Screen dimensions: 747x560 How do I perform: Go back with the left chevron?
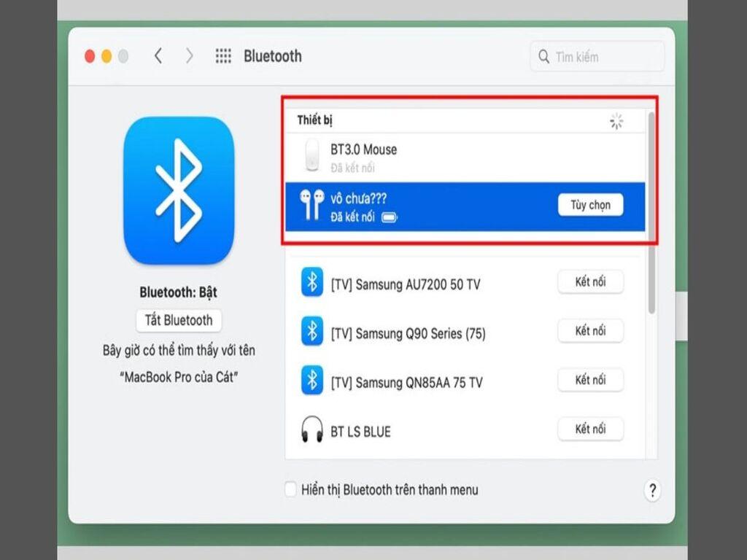pyautogui.click(x=158, y=56)
